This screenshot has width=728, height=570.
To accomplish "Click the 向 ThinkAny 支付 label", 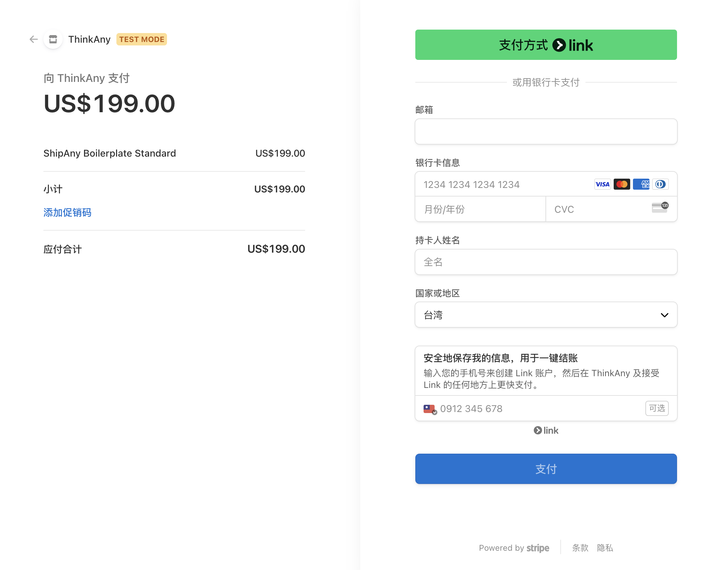I will [x=86, y=78].
